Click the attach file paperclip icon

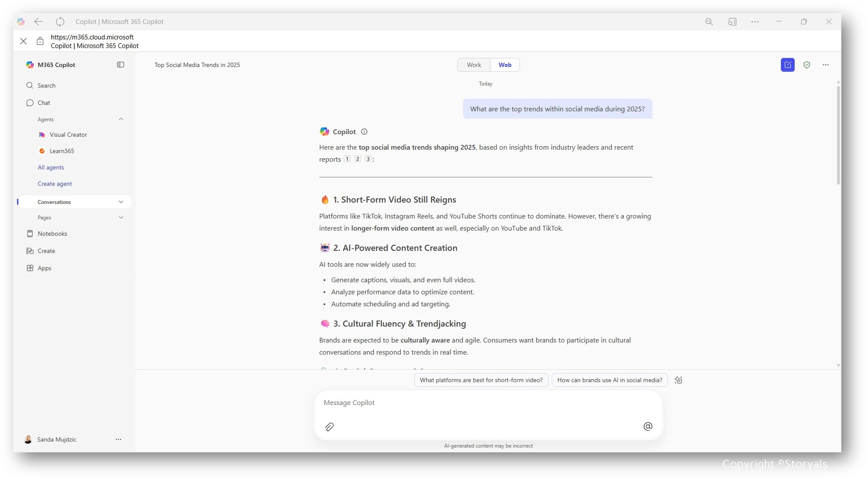click(329, 426)
